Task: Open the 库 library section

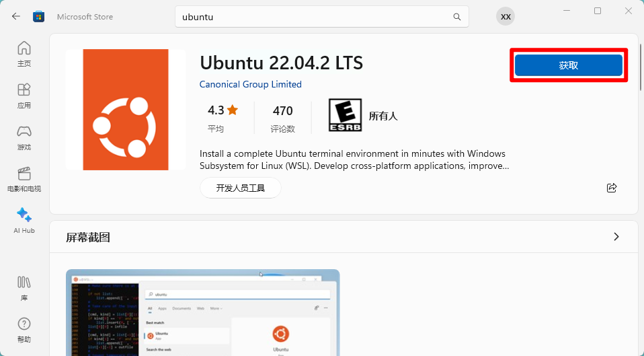Action: pos(24,288)
